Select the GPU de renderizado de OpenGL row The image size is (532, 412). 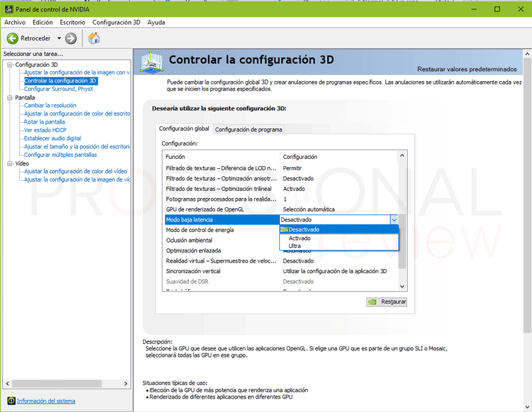pyautogui.click(x=281, y=209)
